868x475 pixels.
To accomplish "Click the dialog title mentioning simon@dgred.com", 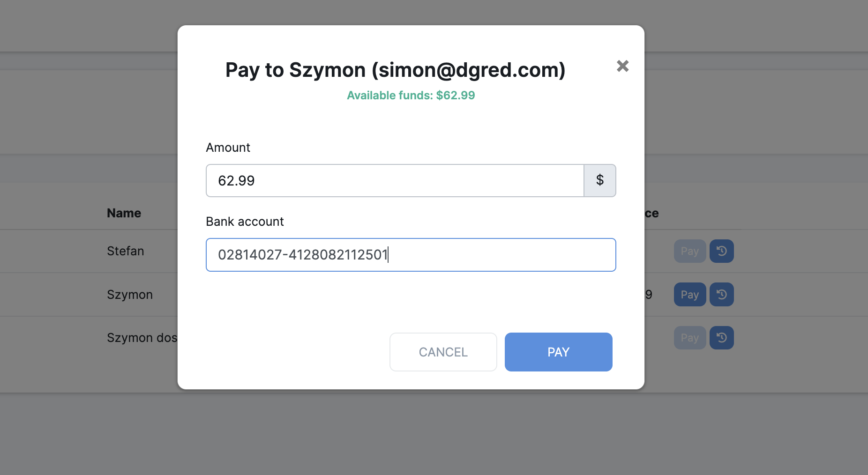I will pos(395,70).
